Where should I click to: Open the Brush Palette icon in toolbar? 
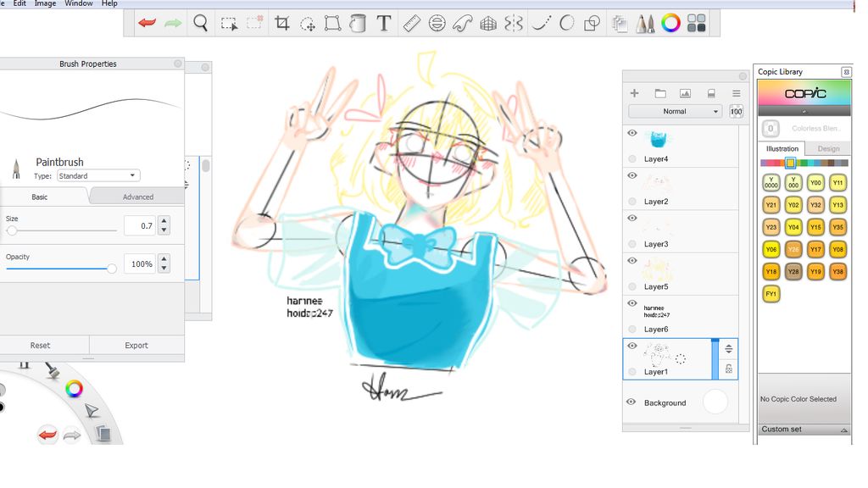coord(644,23)
